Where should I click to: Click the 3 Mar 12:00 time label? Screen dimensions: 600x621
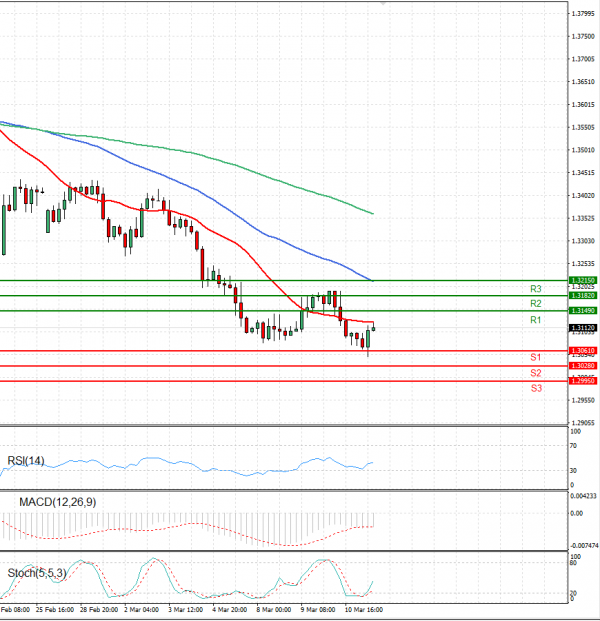[185, 610]
